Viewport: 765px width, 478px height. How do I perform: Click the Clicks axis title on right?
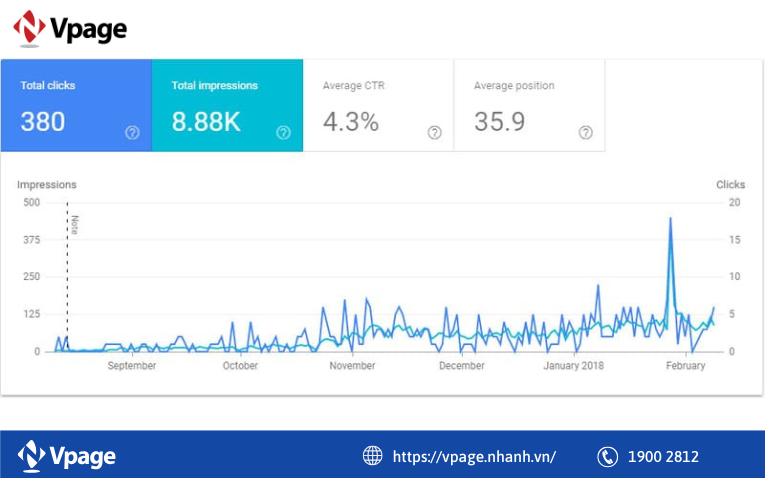[x=730, y=185]
